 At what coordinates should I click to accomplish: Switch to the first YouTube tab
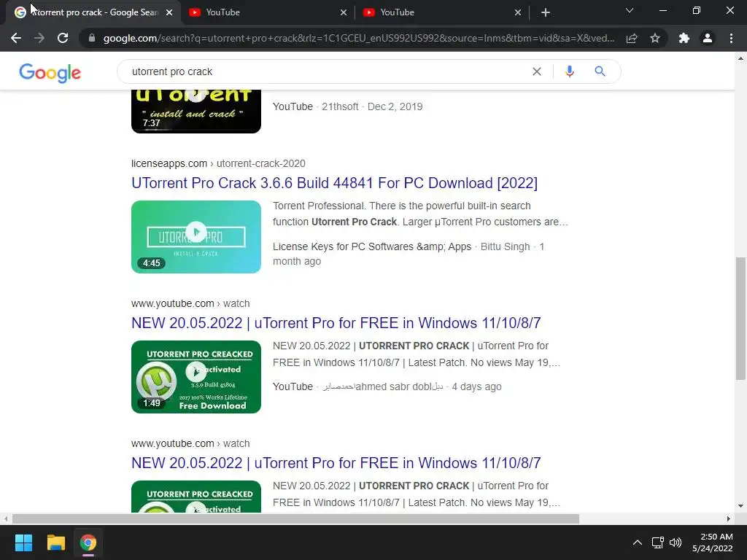pos(267,12)
